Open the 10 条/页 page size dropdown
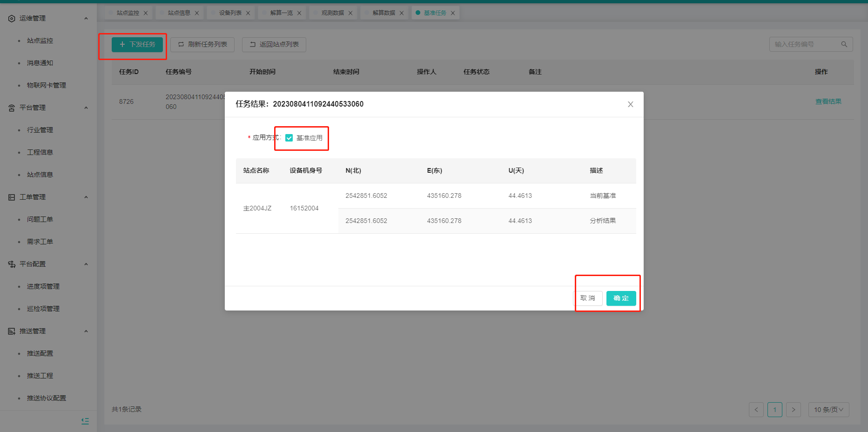The image size is (868, 432). tap(828, 410)
